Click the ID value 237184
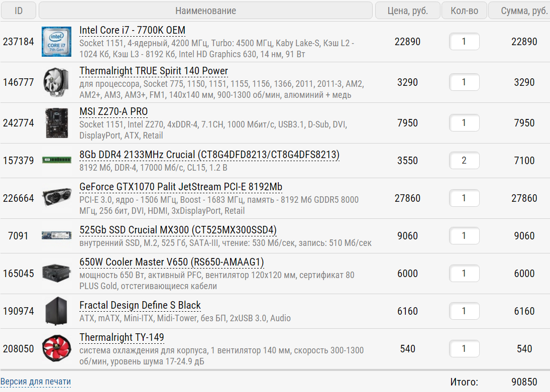550x392 pixels. coord(19,42)
